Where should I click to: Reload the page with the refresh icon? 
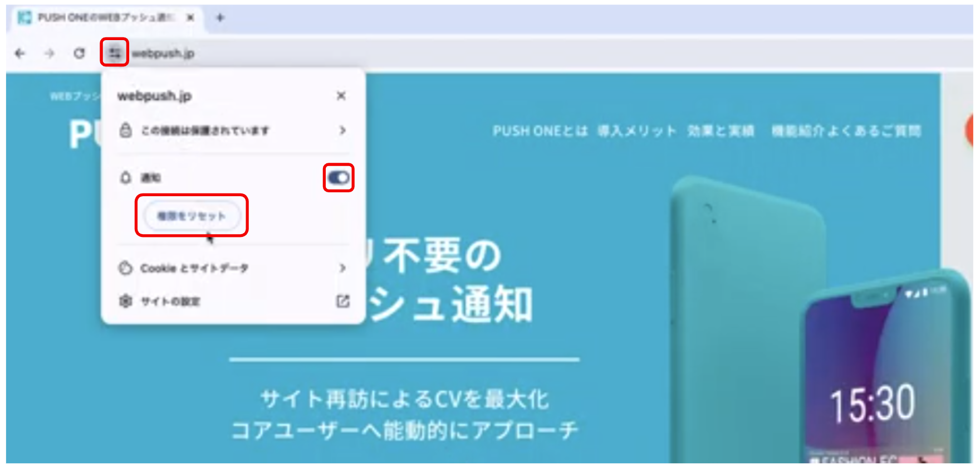click(x=79, y=54)
